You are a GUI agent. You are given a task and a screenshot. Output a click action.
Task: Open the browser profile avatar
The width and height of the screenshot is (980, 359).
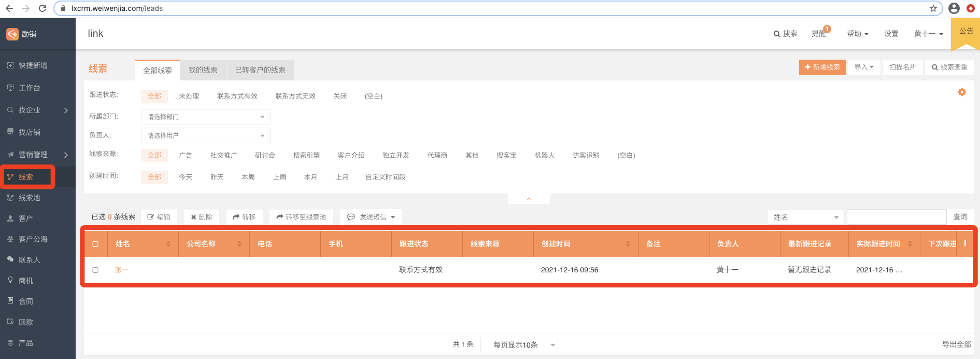coord(954,8)
